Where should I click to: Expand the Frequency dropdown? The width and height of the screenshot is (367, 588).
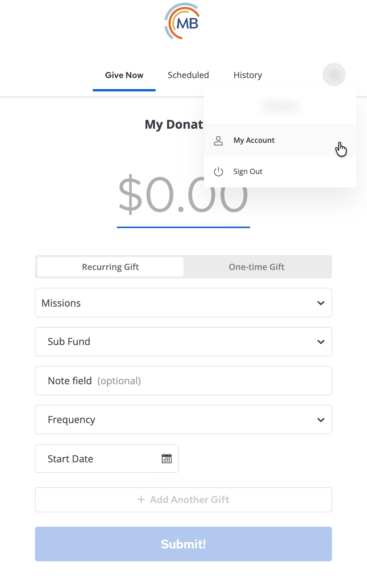click(x=183, y=420)
